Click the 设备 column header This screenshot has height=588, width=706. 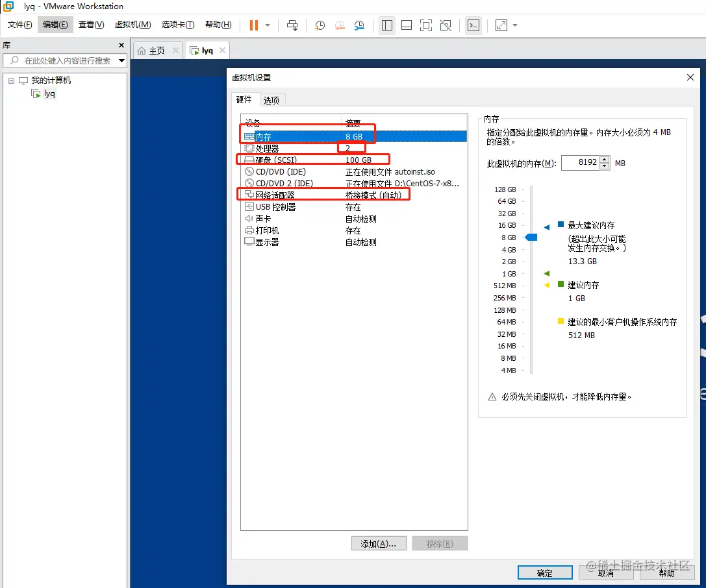pyautogui.click(x=292, y=123)
